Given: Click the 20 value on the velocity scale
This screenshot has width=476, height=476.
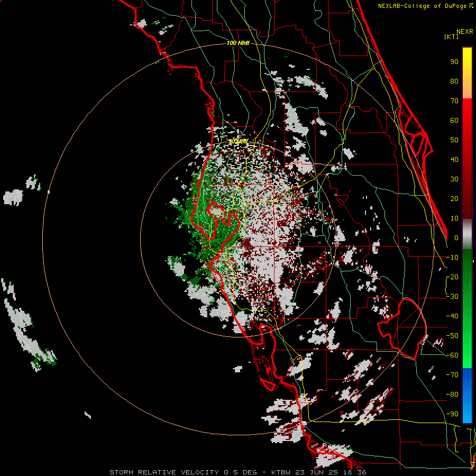Looking at the screenshot, I should (x=454, y=199).
